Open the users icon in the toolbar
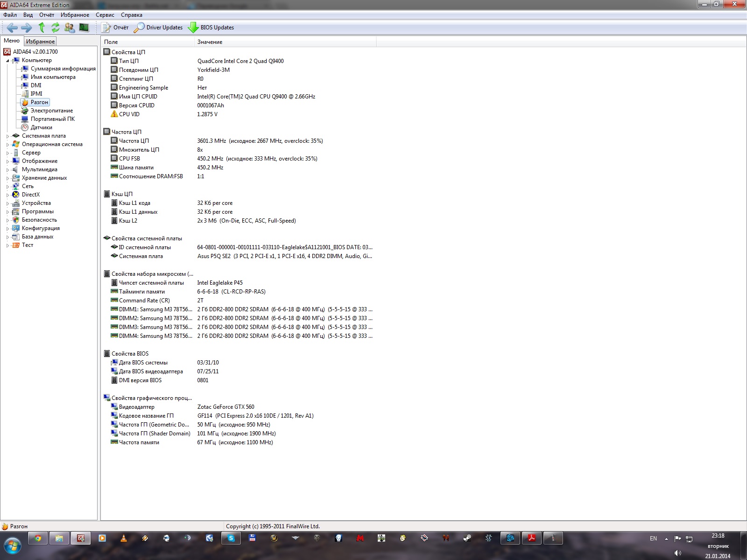 coord(70,28)
